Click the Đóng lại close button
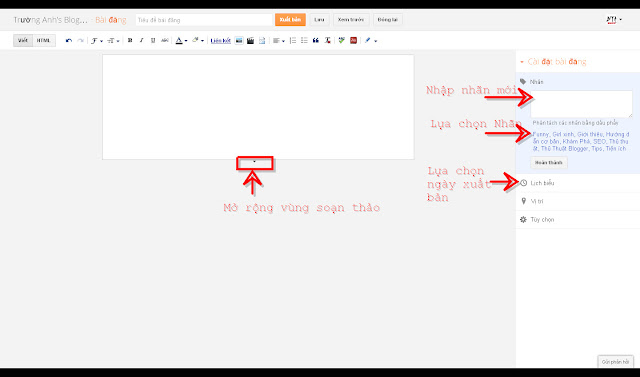 coord(387,20)
